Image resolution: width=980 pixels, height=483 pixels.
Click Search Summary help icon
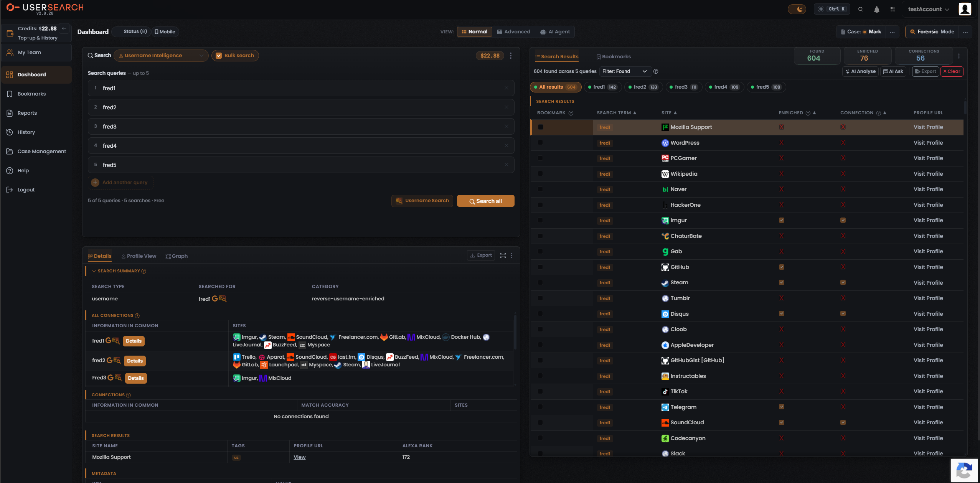coord(144,271)
